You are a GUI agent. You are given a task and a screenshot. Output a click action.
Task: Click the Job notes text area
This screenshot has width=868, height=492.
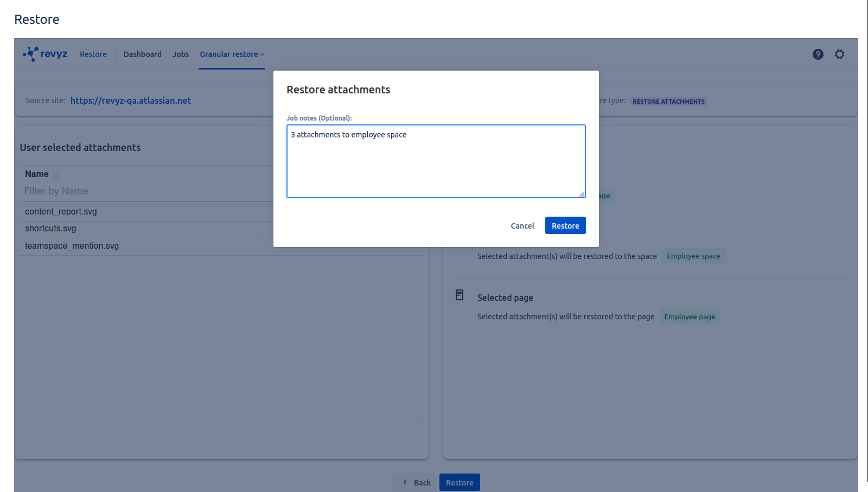(x=436, y=161)
